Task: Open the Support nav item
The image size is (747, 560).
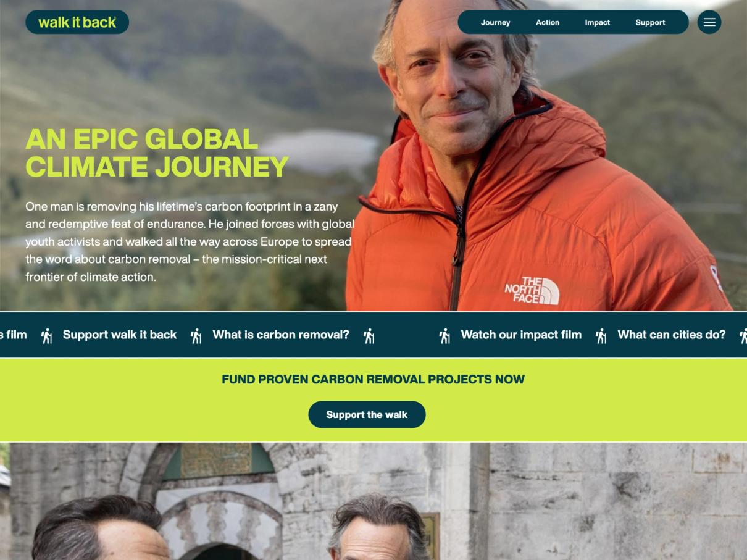Action: click(650, 22)
